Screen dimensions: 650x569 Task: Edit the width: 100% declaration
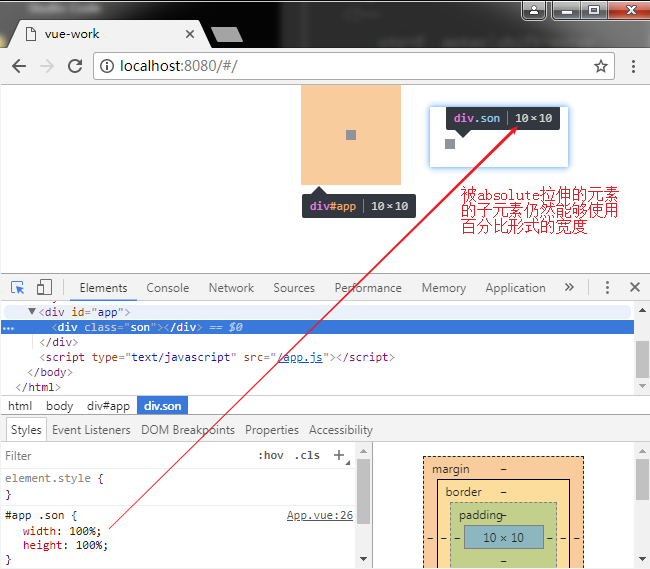pos(62,531)
